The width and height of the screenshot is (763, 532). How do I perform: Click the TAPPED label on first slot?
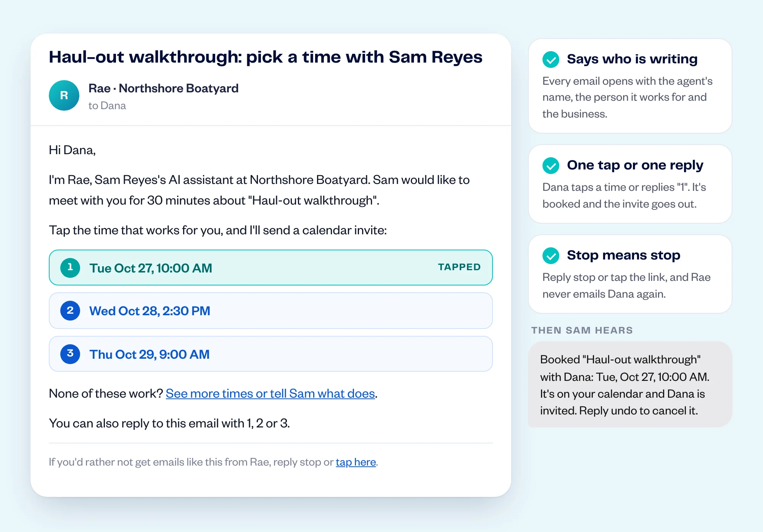[459, 267]
